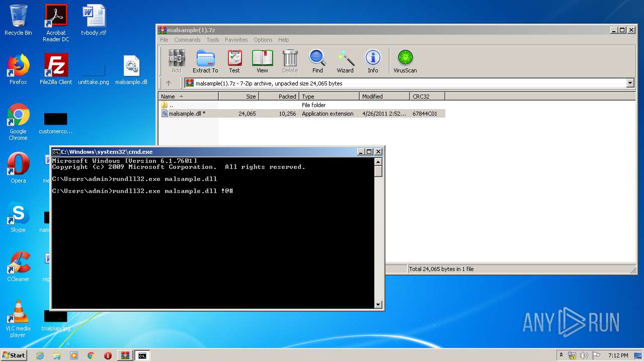The height and width of the screenshot is (362, 644).
Task: Select the trialplan.jpg desktop file
Action: click(56, 320)
